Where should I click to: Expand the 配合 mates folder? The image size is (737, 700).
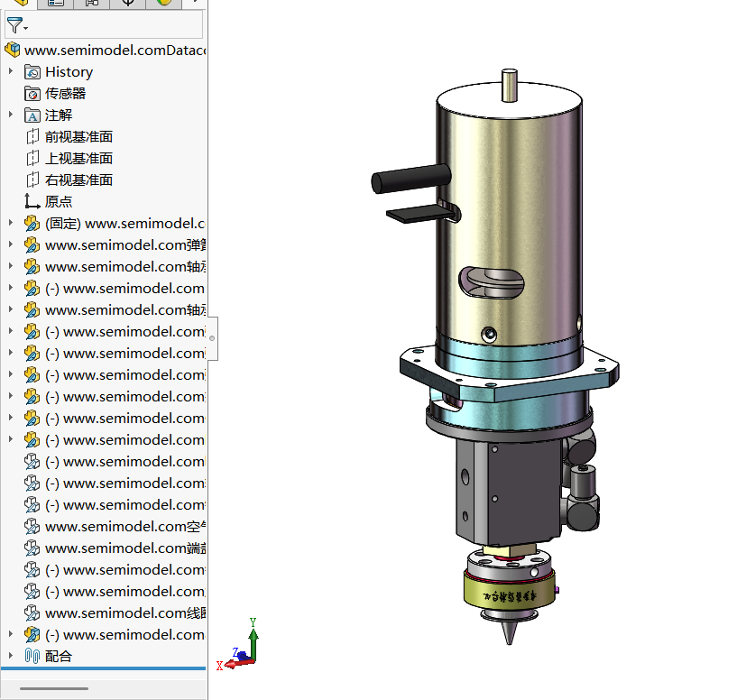(10, 656)
